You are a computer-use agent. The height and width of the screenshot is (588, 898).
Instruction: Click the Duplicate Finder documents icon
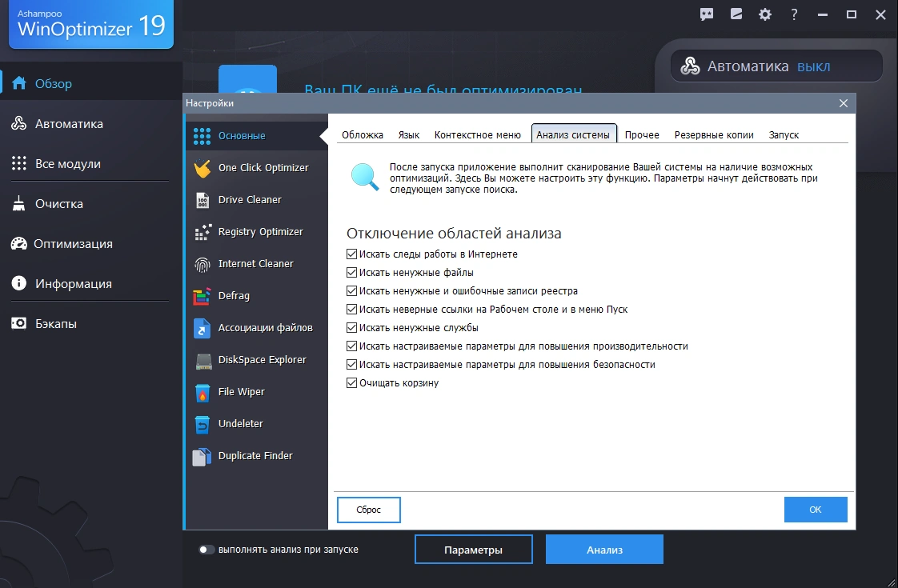pyautogui.click(x=202, y=456)
